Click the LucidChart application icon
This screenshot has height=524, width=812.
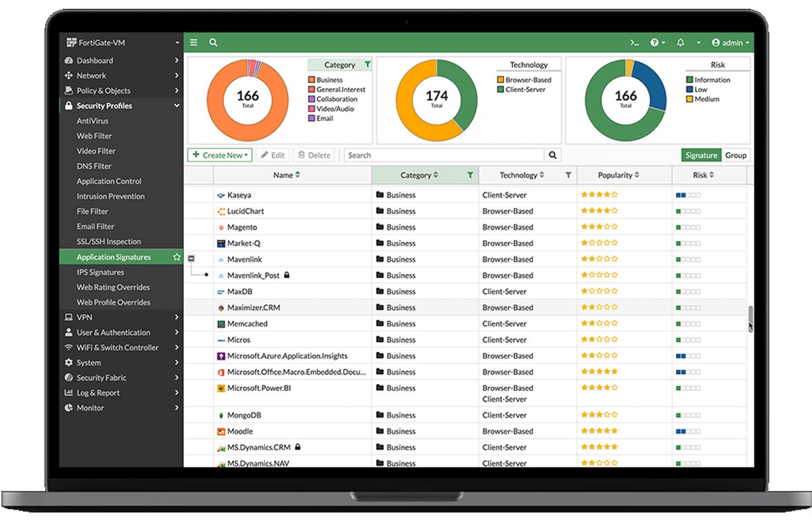coord(221,211)
